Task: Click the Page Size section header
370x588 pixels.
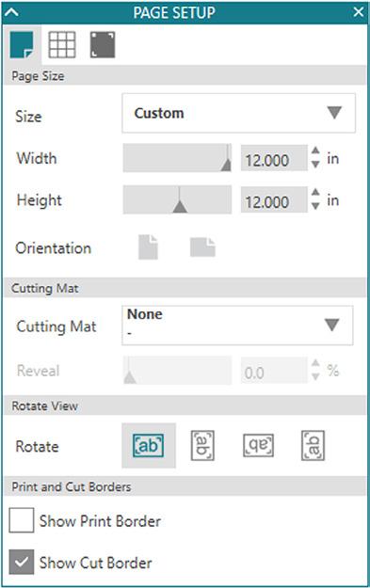Action: (185, 75)
